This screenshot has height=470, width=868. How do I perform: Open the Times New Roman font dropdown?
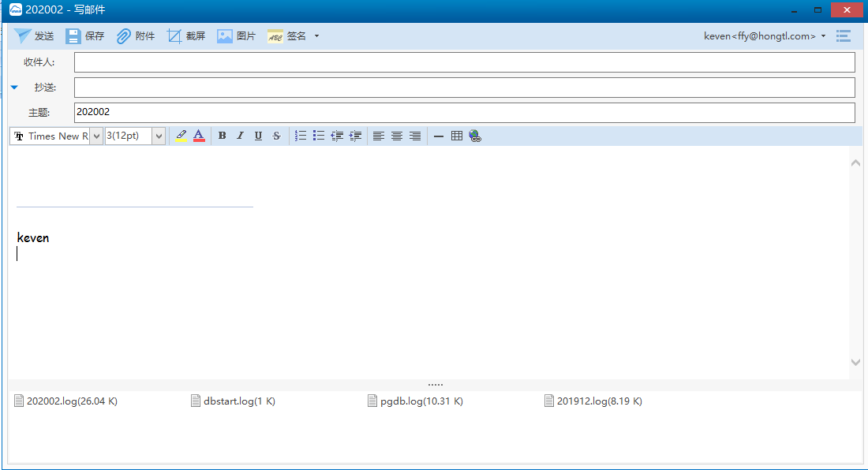coord(96,136)
